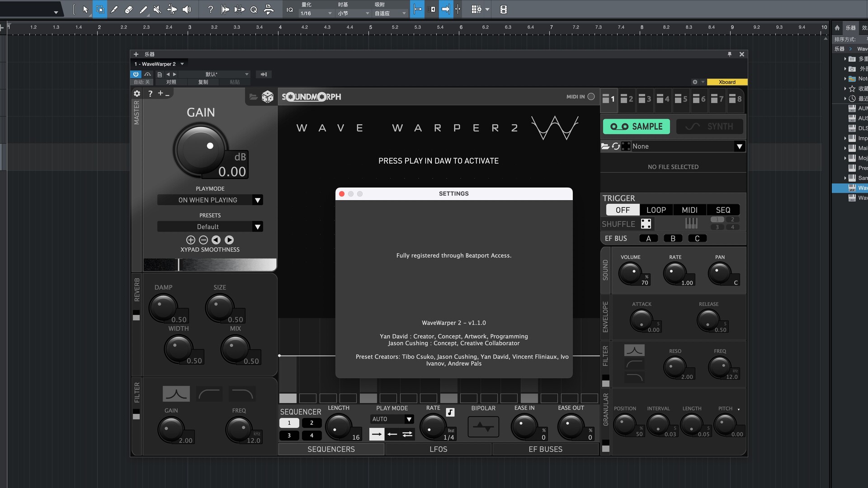Viewport: 868px width, 488px height.
Task: Click the add preset plus icon
Action: coord(190,240)
